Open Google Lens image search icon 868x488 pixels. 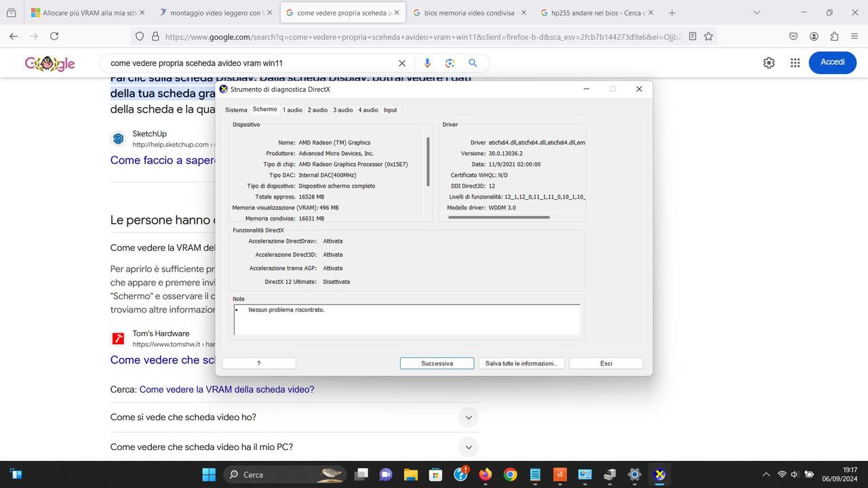click(x=450, y=62)
